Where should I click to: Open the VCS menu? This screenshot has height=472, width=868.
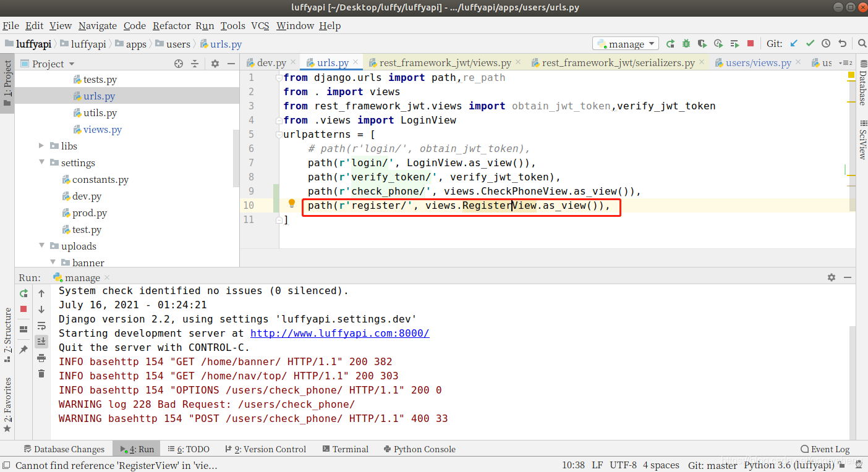260,25
